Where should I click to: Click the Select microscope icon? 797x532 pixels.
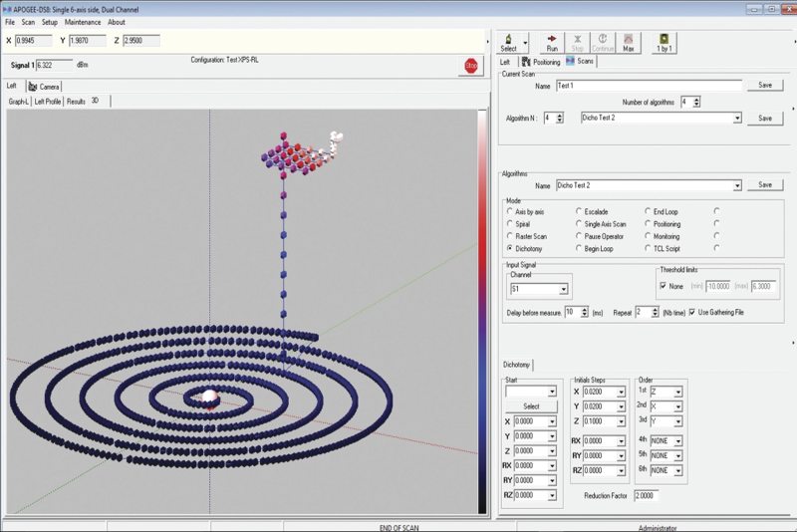pos(508,41)
